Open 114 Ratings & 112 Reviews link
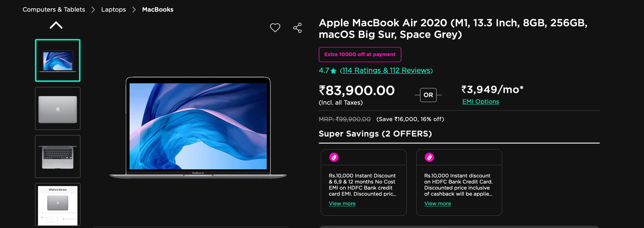644x228 pixels. tap(386, 70)
